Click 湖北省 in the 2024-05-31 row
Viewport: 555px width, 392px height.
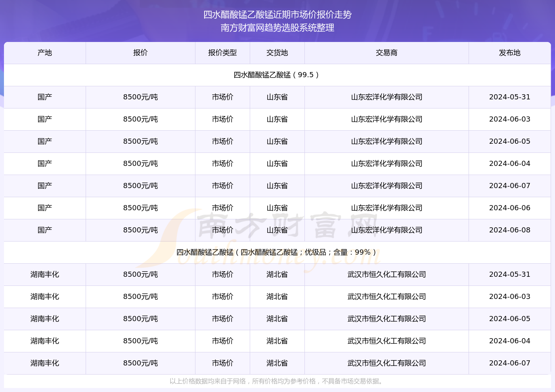click(x=277, y=274)
